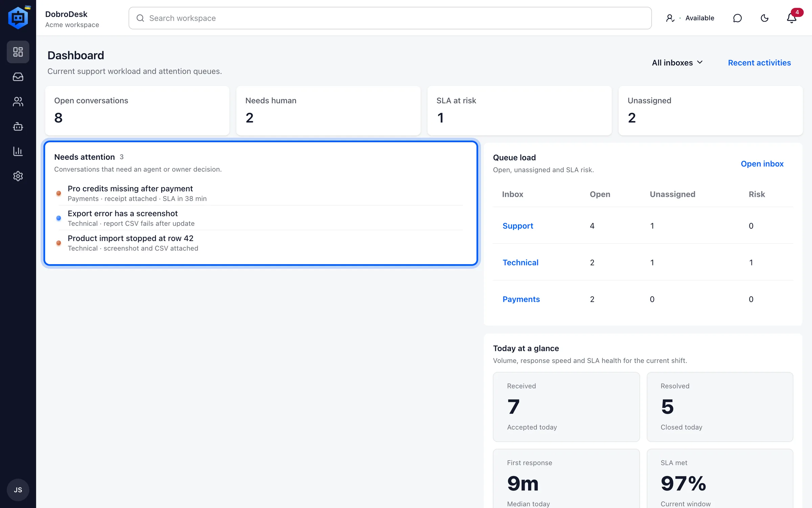Viewport: 812px width, 508px height.
Task: Click the DobroDesk robot logo
Action: (18, 18)
